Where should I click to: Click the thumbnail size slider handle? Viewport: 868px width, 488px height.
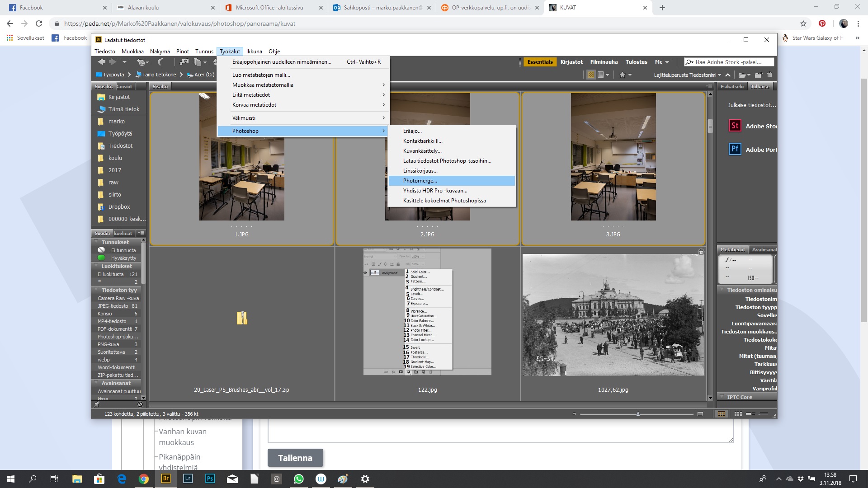[638, 414]
